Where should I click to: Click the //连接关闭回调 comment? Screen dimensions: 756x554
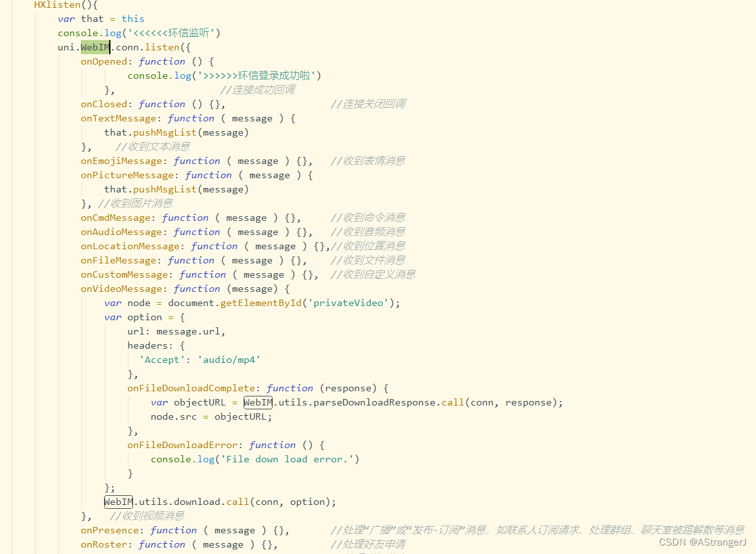(368, 104)
